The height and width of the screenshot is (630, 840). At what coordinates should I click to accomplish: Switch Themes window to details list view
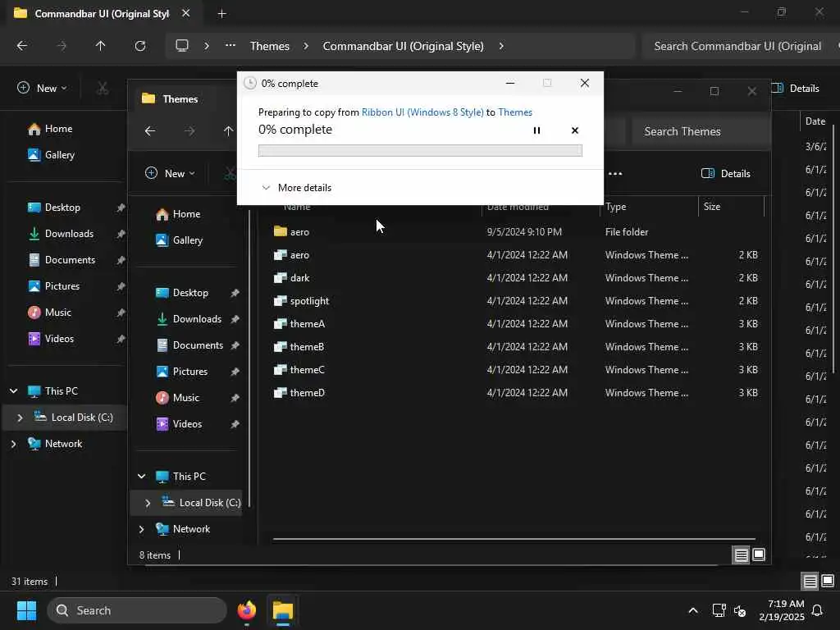[x=741, y=555]
